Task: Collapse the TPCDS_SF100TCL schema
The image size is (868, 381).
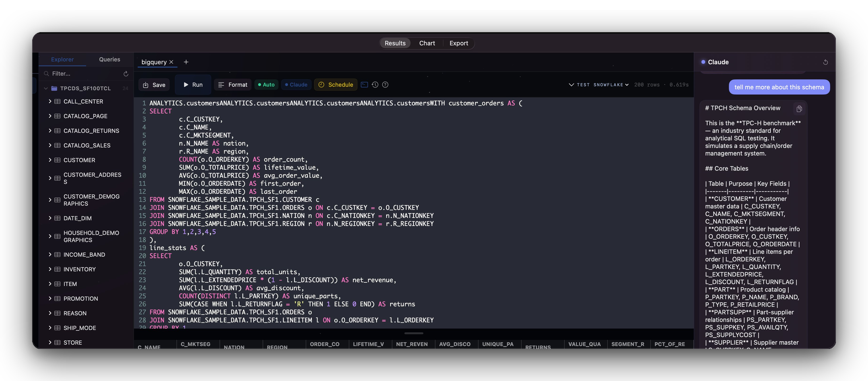Action: point(46,88)
